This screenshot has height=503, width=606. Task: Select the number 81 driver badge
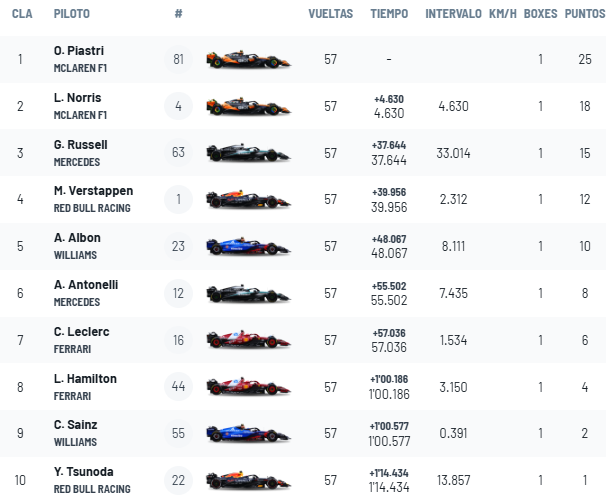pyautogui.click(x=178, y=59)
